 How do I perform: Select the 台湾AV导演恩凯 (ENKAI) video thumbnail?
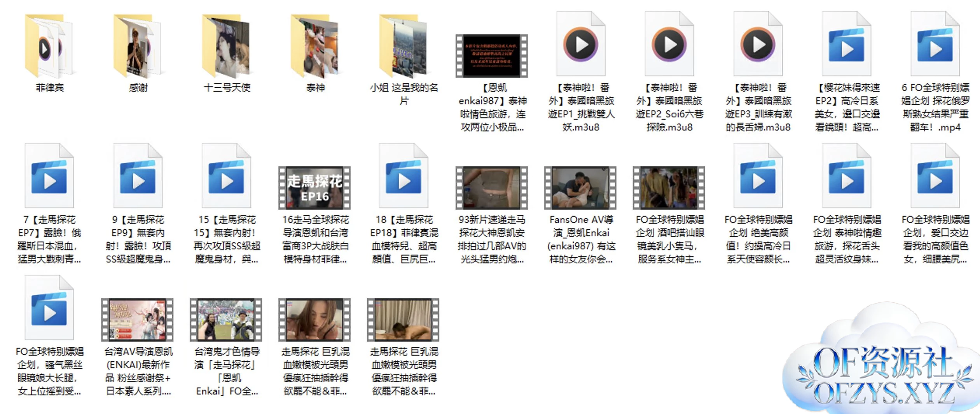(x=138, y=320)
